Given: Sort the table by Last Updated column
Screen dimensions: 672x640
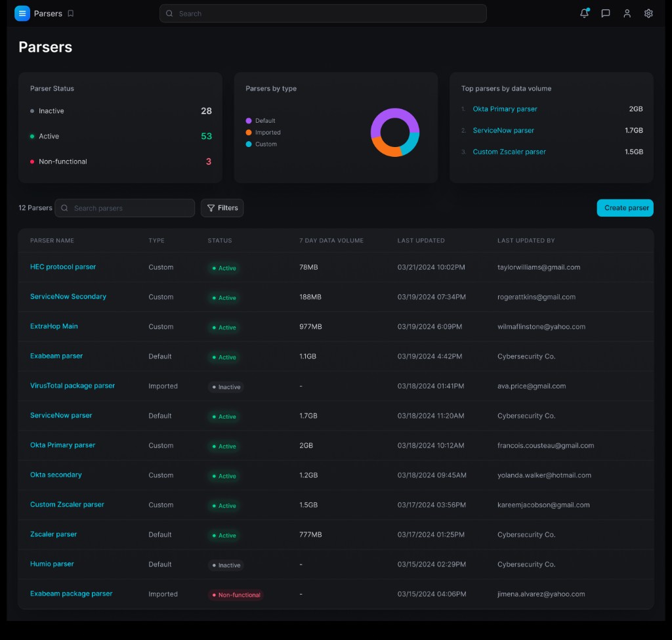Looking at the screenshot, I should (x=421, y=240).
